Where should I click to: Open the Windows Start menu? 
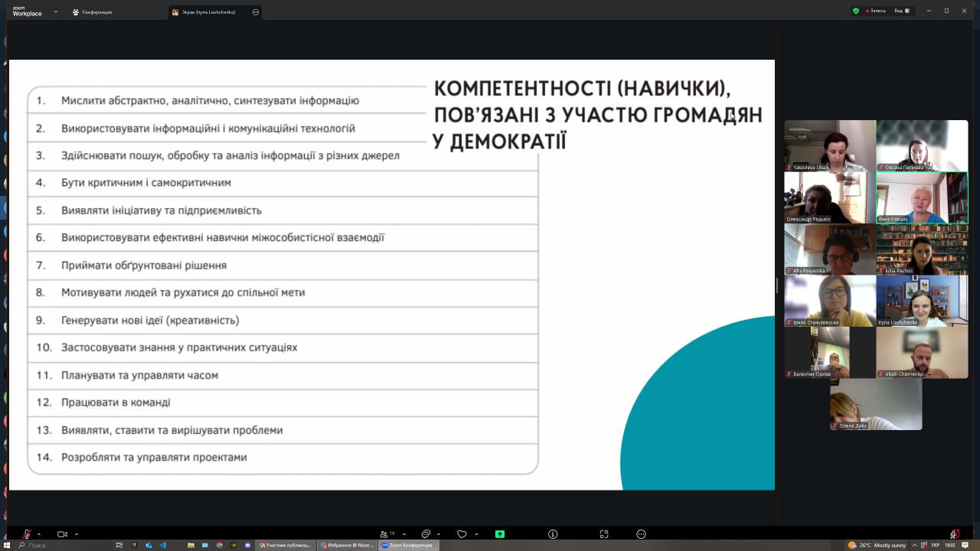click(7, 545)
